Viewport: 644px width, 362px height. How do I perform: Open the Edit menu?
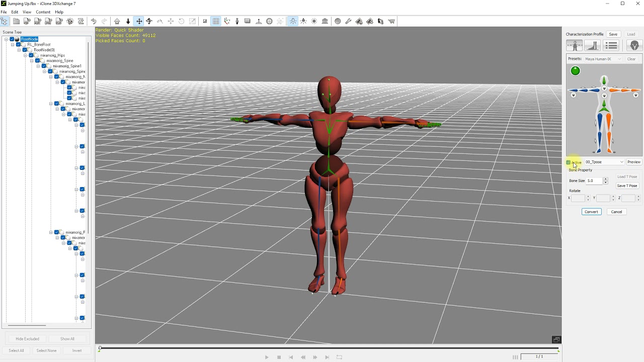click(15, 12)
